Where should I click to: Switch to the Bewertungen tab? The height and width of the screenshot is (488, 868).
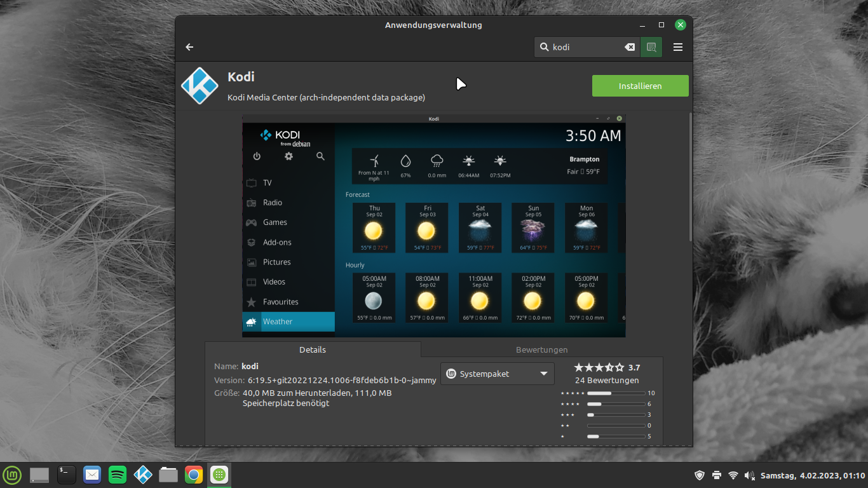(x=542, y=349)
